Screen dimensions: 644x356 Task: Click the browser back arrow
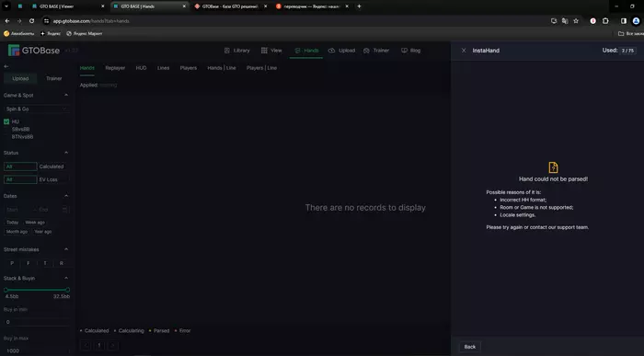(x=7, y=21)
